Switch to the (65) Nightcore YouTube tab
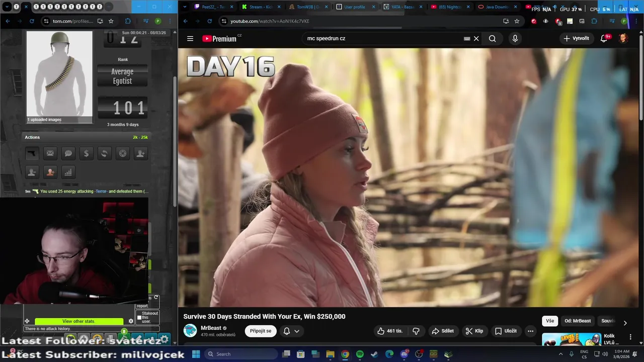This screenshot has height=362, width=644. 449,7
